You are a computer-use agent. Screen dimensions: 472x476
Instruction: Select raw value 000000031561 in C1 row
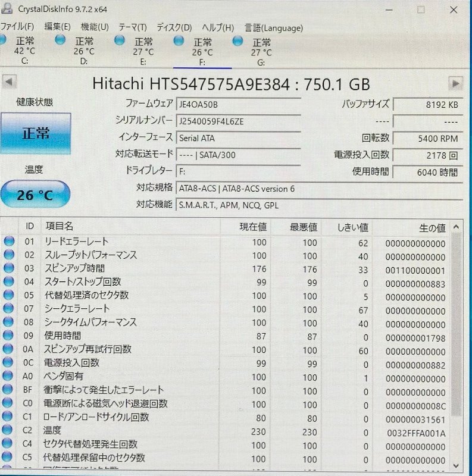tap(415, 420)
